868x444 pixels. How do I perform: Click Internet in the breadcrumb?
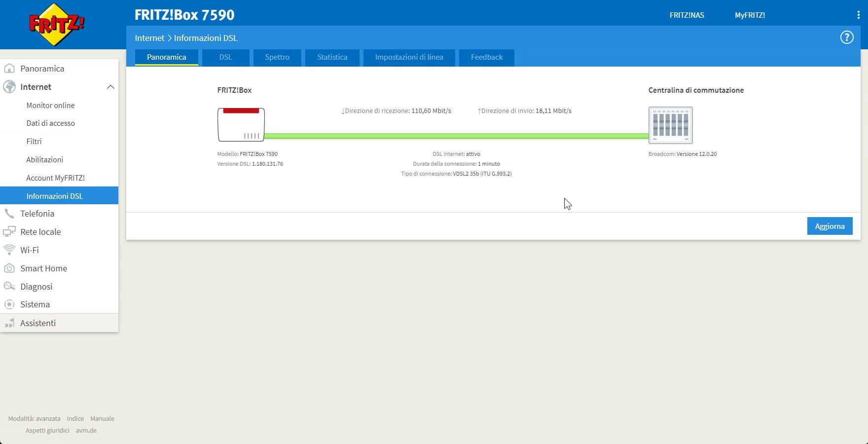coord(149,38)
